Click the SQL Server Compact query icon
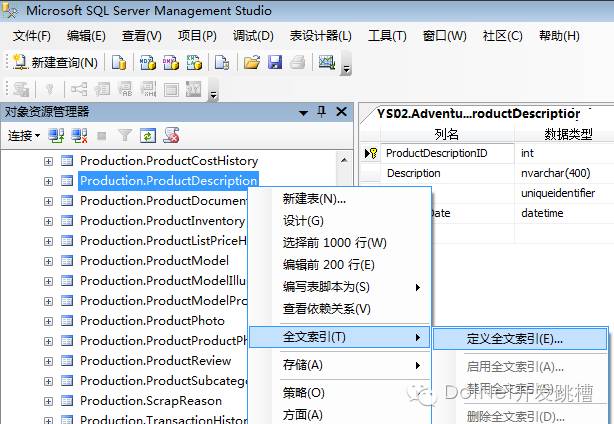This screenshot has height=424, width=614. 222,63
